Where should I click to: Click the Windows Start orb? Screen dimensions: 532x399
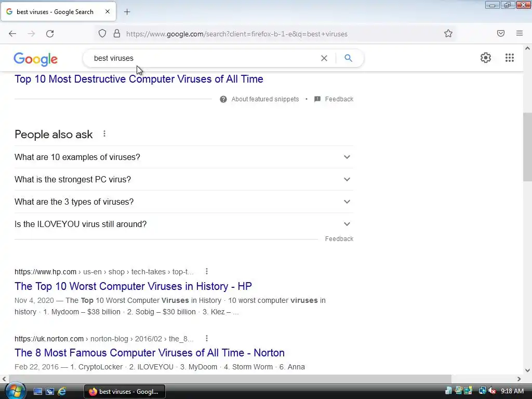coord(16,391)
